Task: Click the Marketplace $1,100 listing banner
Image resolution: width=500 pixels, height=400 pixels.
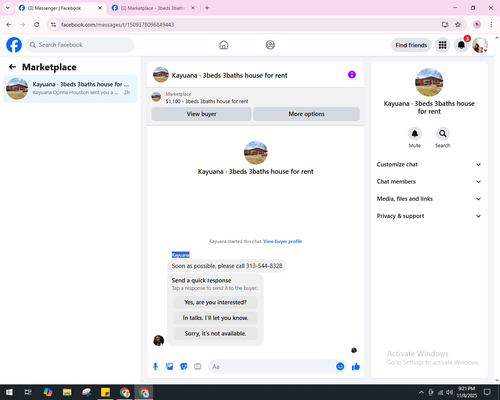Action: coord(256,98)
